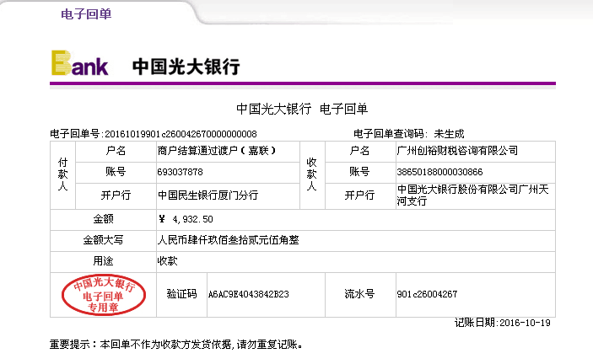Click payer bank 中国民生银行厦门分行
593x364 pixels.
point(208,195)
